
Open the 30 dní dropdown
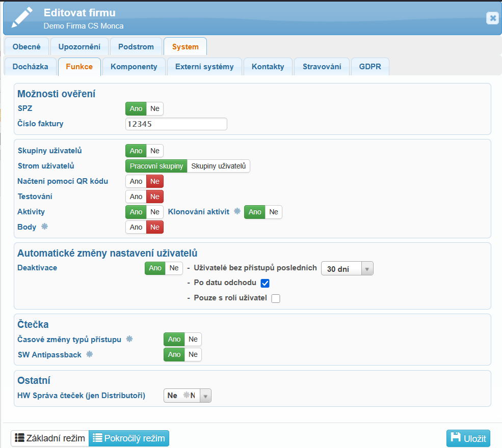click(347, 269)
